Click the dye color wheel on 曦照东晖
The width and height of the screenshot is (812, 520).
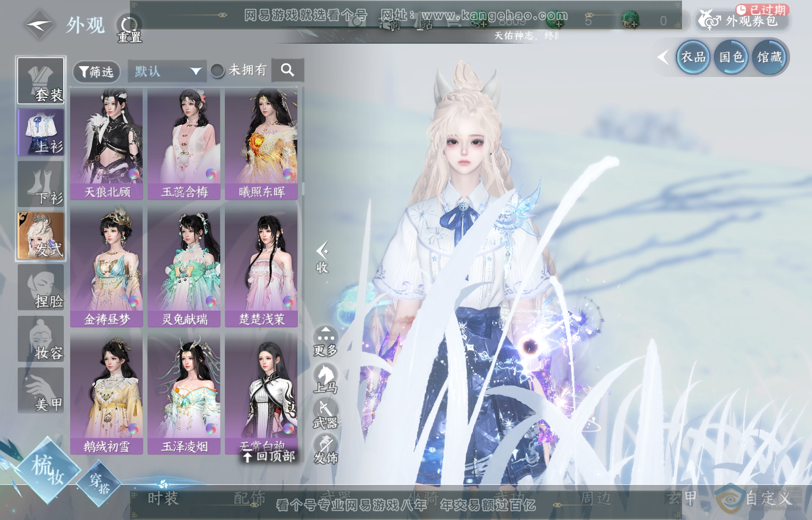click(289, 174)
